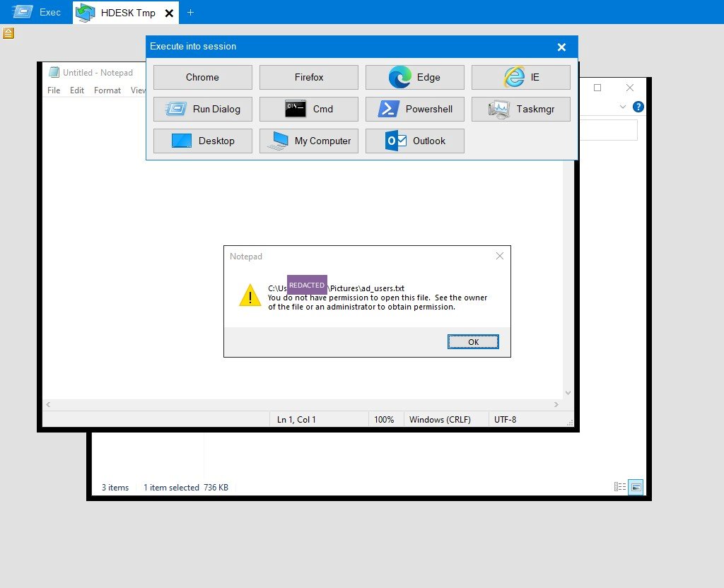This screenshot has width=724, height=588.
Task: Add a new tab with plus
Action: 190,13
